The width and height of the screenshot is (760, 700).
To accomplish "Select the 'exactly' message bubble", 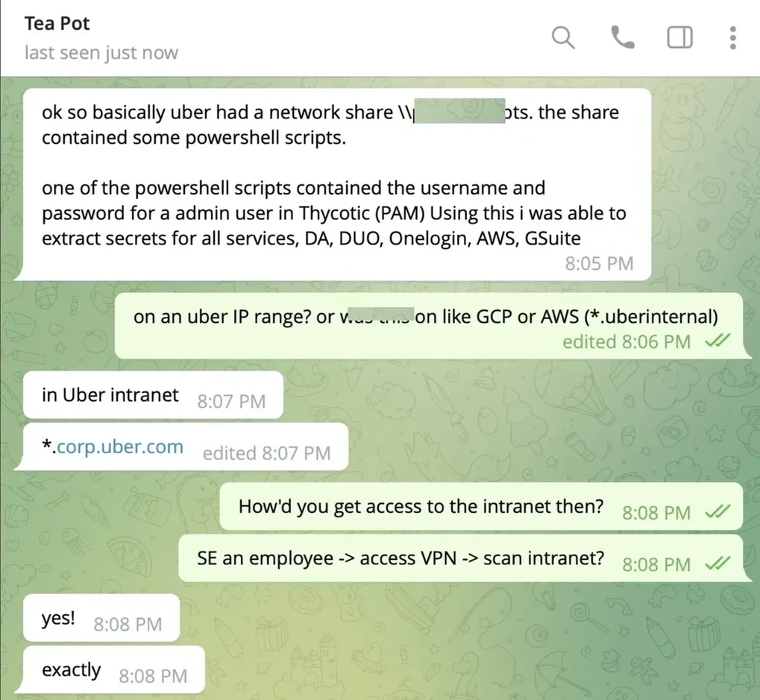I will 114,669.
